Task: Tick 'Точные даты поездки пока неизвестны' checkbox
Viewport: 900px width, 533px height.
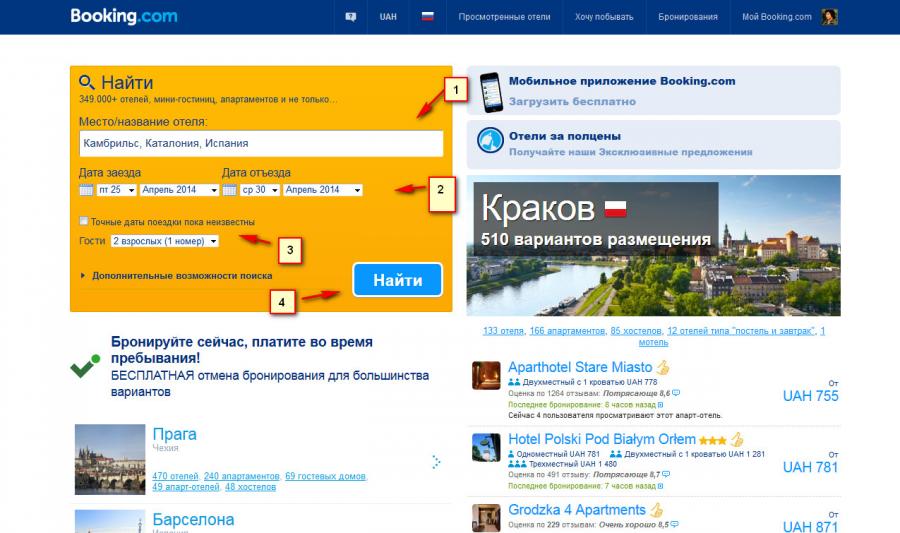Action: pos(84,221)
